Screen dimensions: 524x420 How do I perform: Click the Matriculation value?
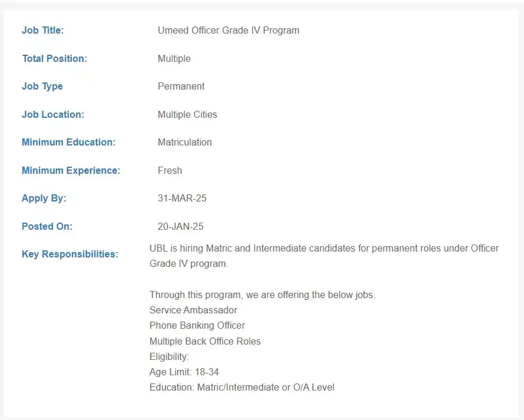[x=185, y=142]
